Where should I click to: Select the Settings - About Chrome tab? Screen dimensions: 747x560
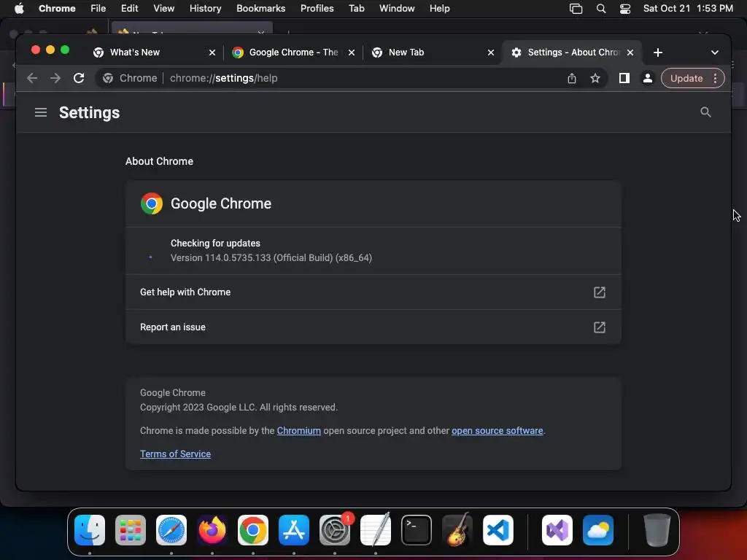[x=570, y=52]
